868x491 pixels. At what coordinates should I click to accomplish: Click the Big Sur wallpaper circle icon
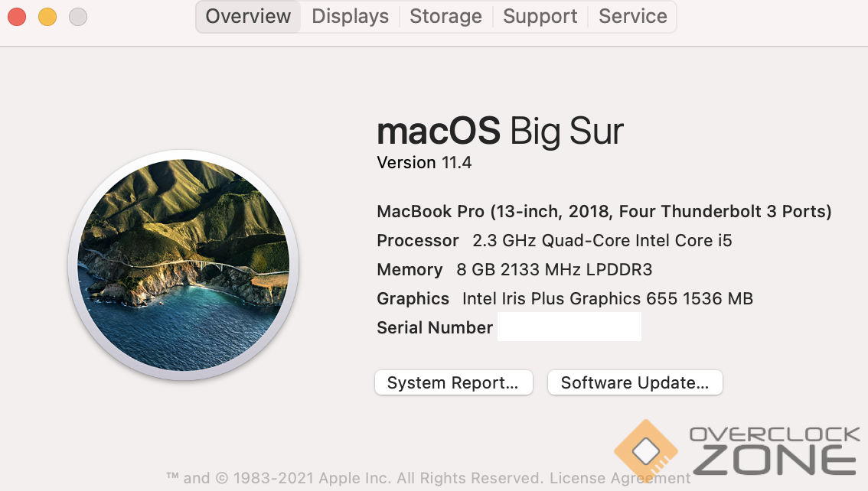[x=184, y=264]
